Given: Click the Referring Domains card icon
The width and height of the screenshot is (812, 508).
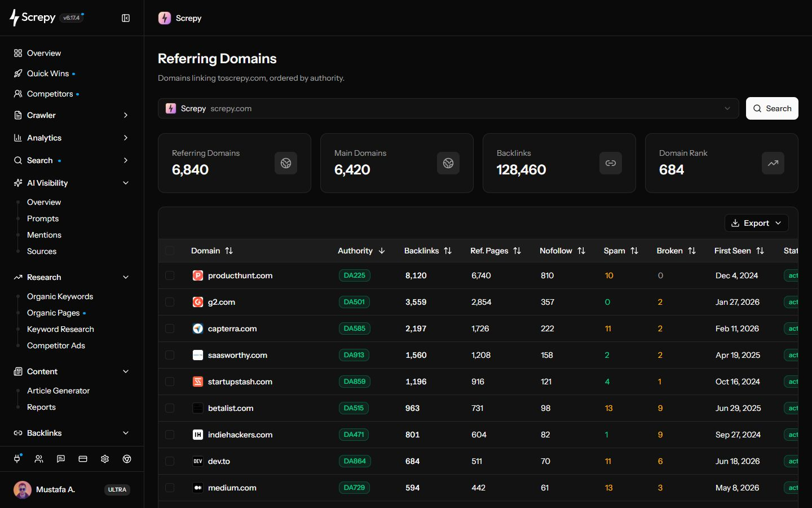Looking at the screenshot, I should pos(286,163).
